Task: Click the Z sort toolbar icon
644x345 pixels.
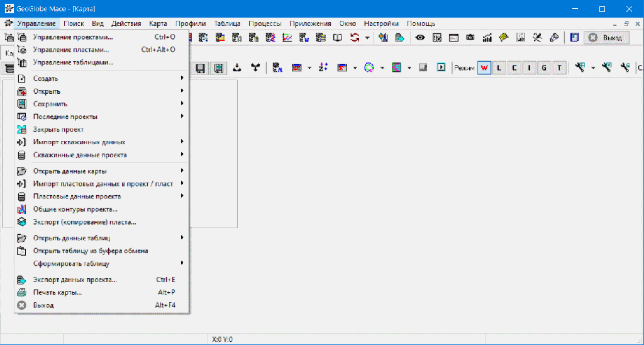Action: 323,68
